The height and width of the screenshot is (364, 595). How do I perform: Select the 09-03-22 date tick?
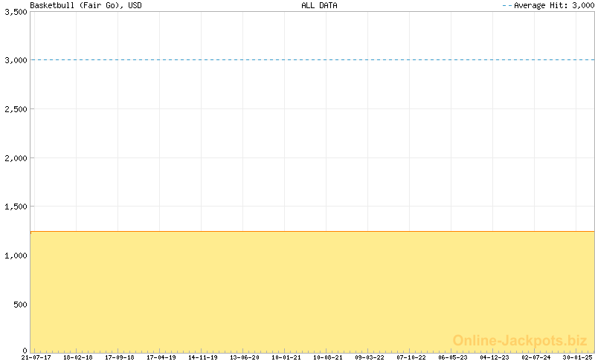[369, 357]
